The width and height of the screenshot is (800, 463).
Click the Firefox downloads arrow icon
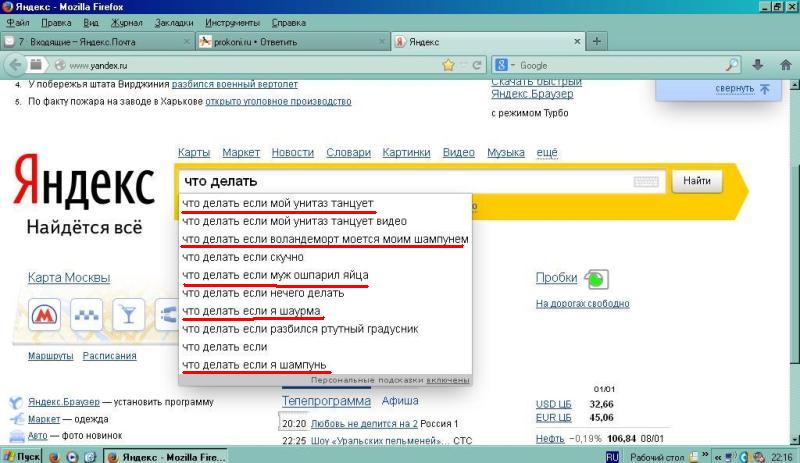point(759,65)
